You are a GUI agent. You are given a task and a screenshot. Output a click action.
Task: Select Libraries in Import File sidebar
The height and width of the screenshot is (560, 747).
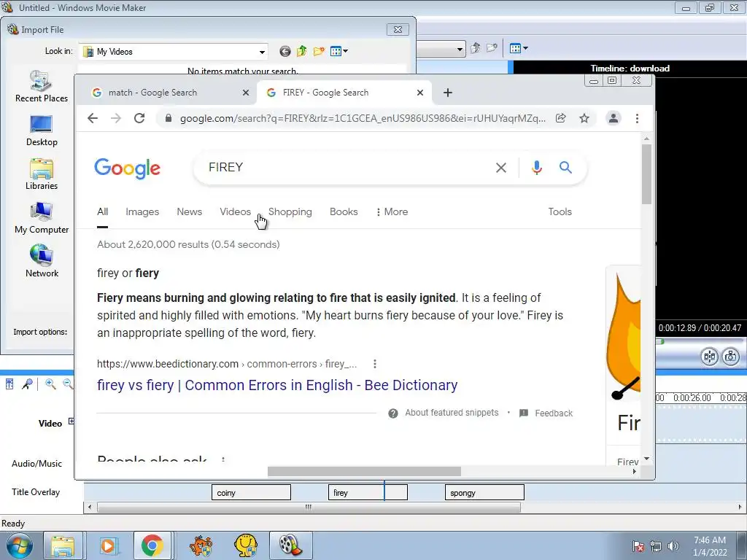[x=42, y=174]
